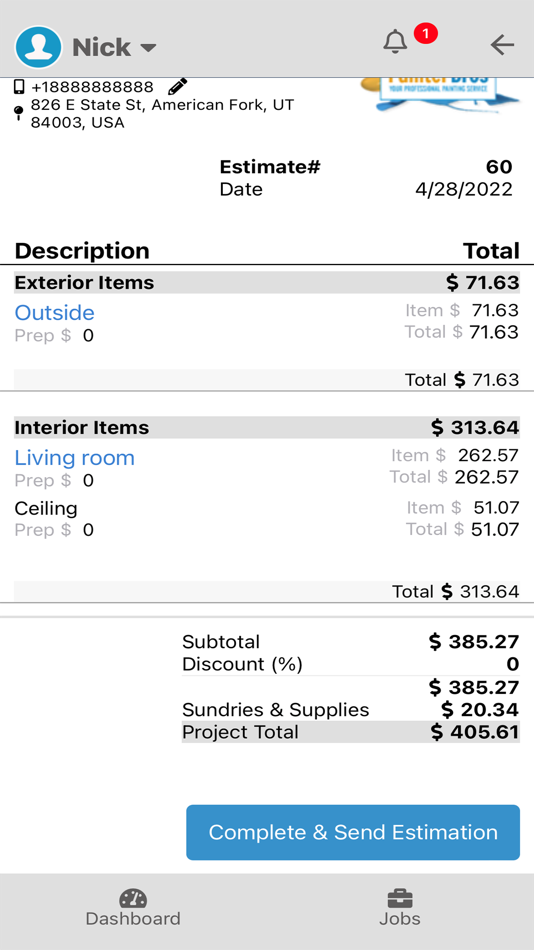Open the notifications bell icon
This screenshot has width=534, height=950.
coord(395,42)
